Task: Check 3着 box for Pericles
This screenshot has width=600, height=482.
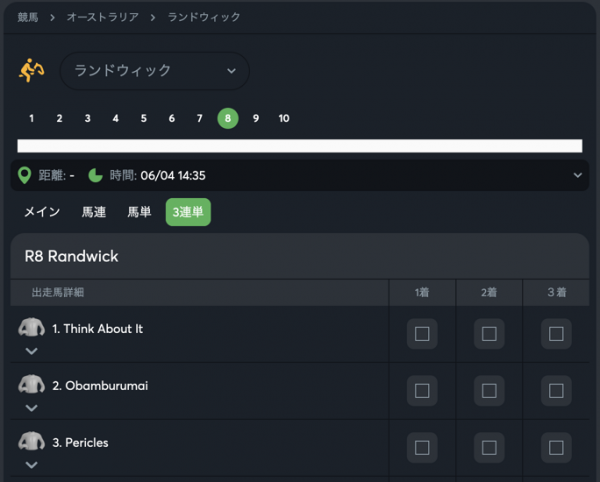Action: [556, 448]
